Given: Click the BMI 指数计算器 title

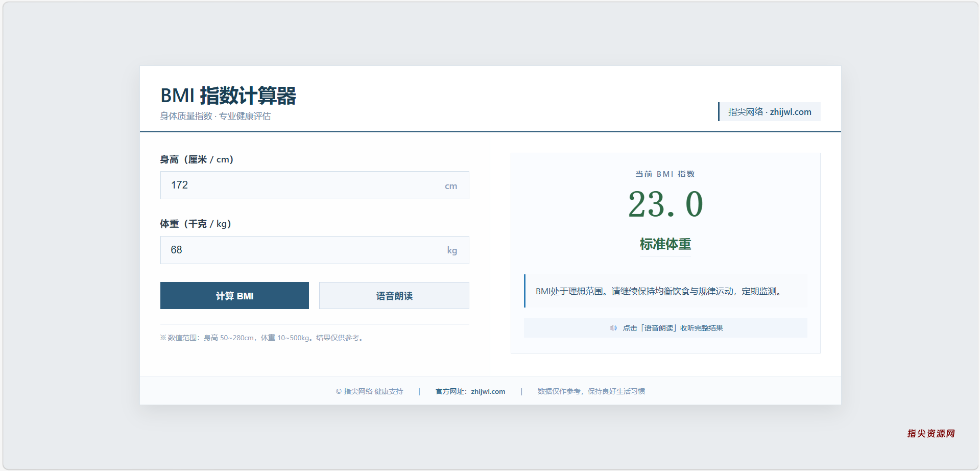Looking at the screenshot, I should click(x=228, y=96).
